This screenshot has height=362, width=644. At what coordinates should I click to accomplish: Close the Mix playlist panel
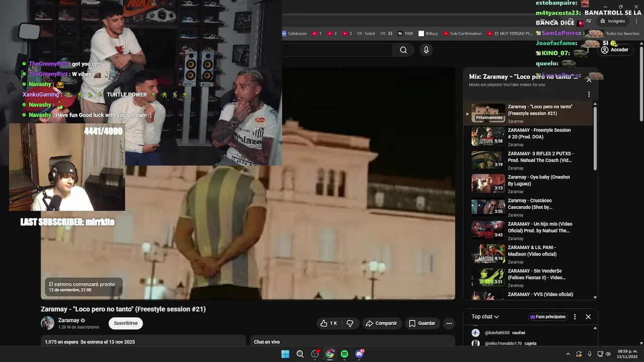point(589,80)
